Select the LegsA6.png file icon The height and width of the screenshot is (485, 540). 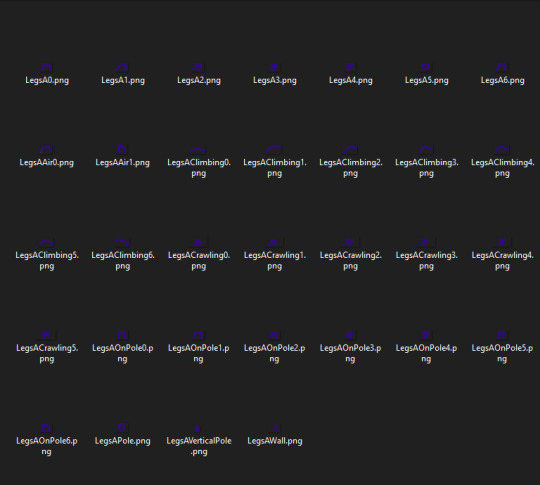click(502, 67)
